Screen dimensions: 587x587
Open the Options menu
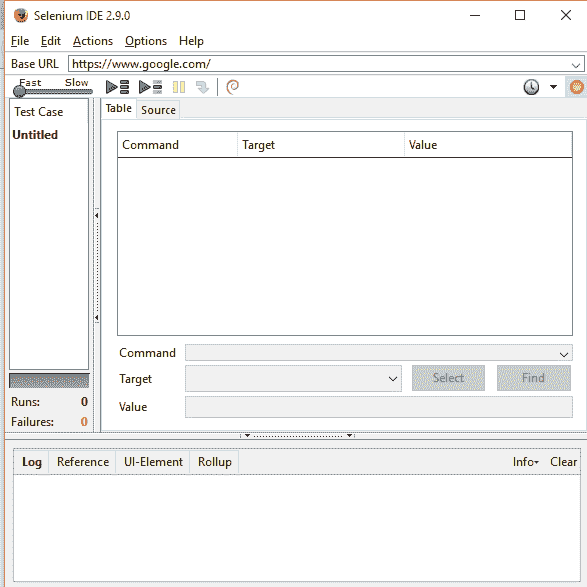coord(146,41)
